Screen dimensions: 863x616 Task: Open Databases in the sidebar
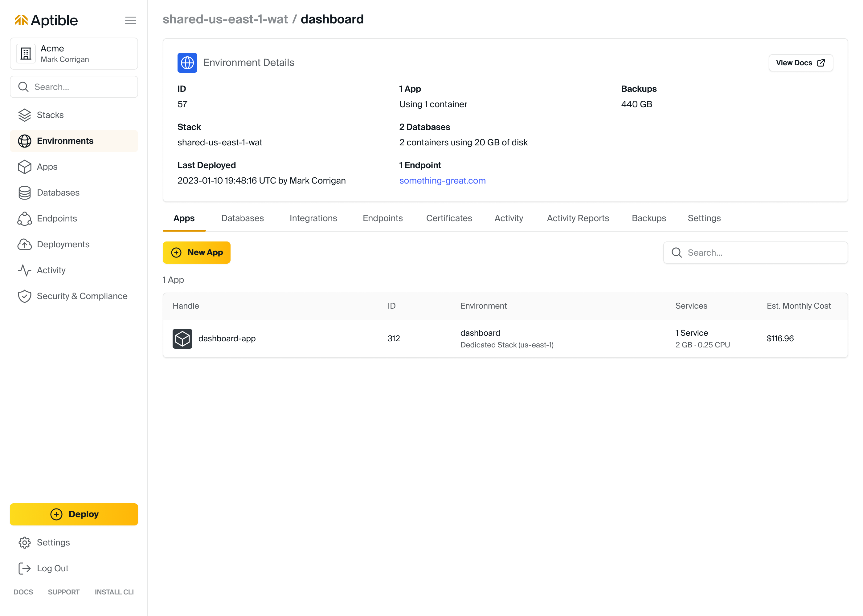coord(58,193)
